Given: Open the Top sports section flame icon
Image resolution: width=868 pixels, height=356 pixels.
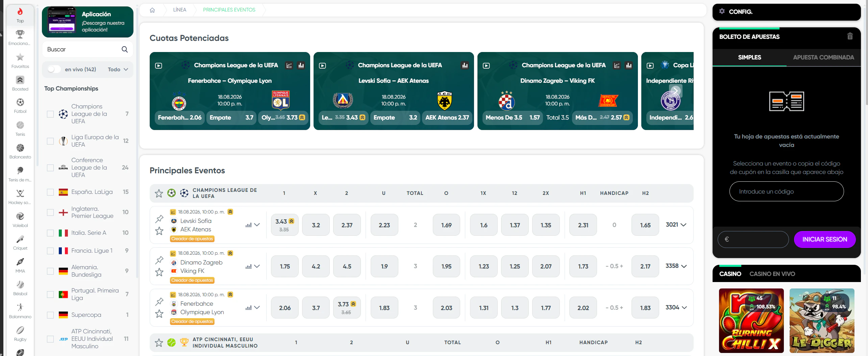Looking at the screenshot, I should click(20, 12).
